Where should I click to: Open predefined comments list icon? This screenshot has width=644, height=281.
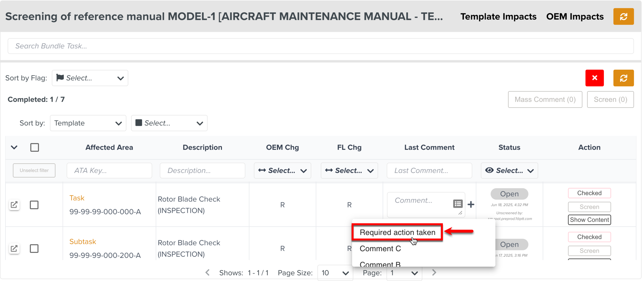pyautogui.click(x=457, y=204)
